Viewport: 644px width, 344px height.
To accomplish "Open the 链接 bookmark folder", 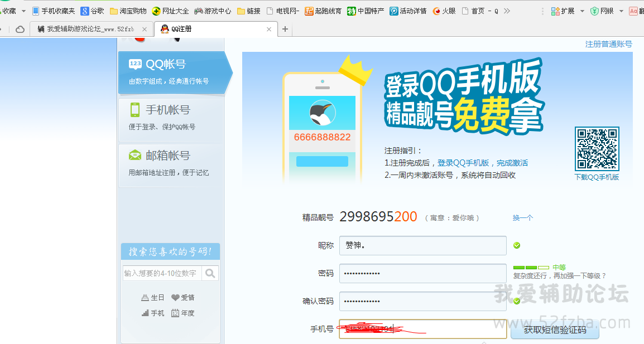I will click(249, 11).
